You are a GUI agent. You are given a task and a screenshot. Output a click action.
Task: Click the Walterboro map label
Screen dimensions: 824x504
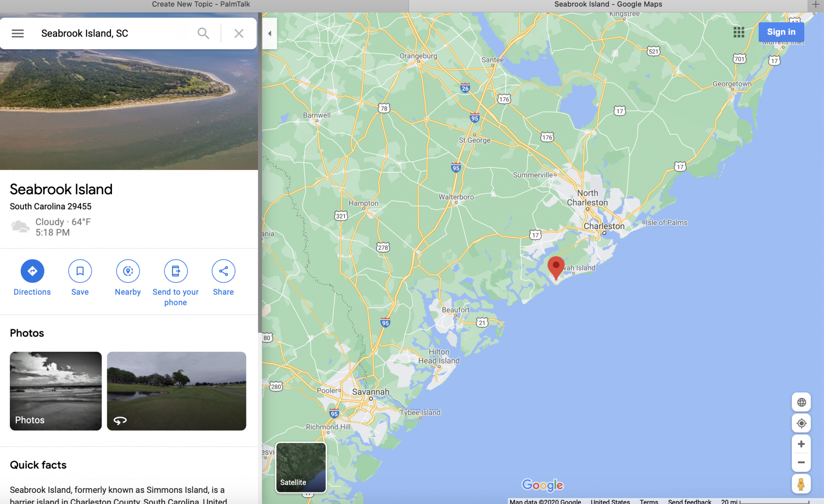coord(456,197)
